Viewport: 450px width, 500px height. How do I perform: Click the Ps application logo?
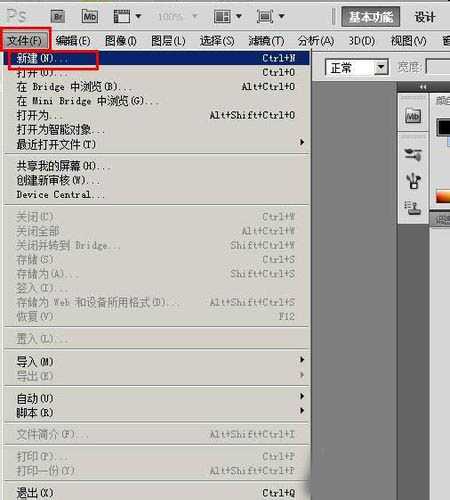click(x=16, y=16)
